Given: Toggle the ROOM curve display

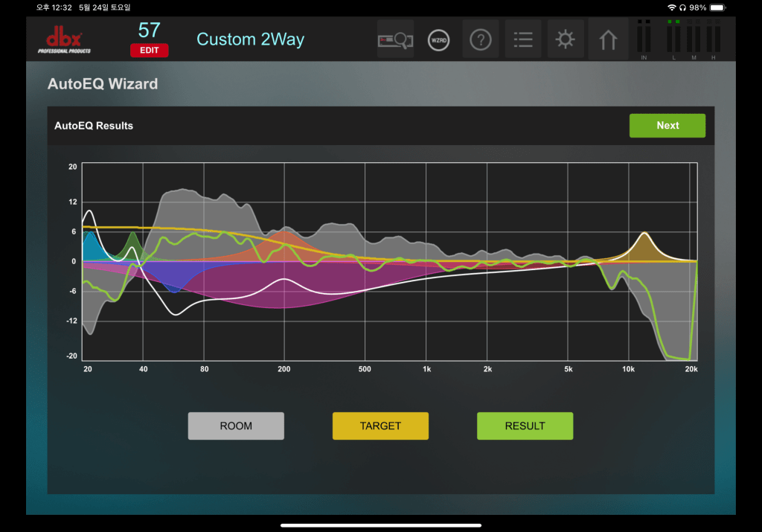Looking at the screenshot, I should [236, 426].
